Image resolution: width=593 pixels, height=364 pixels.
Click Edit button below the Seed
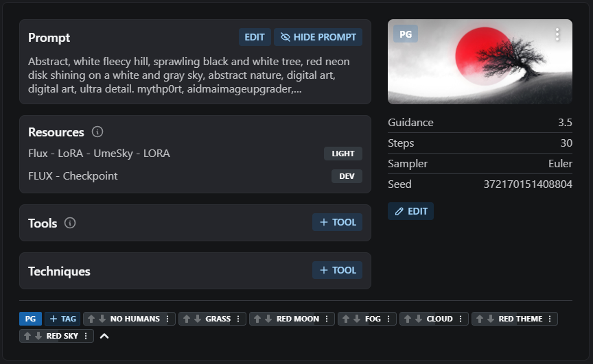[x=410, y=211]
